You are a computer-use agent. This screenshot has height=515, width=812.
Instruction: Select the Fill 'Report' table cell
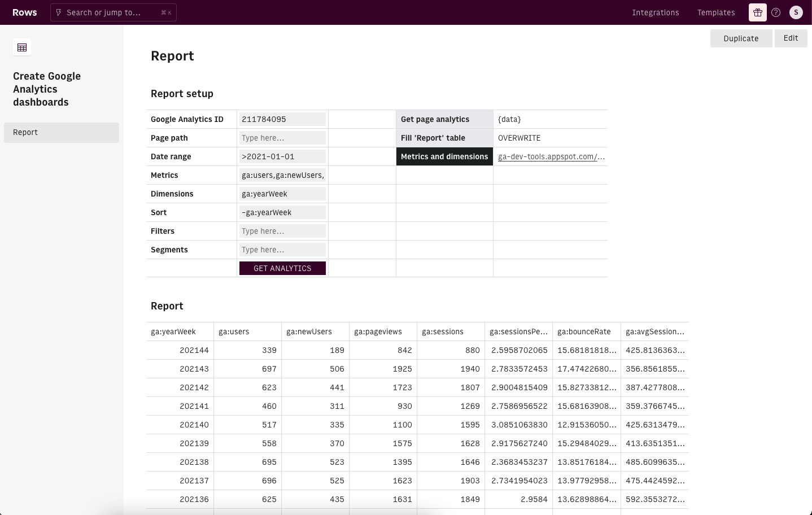coord(444,138)
